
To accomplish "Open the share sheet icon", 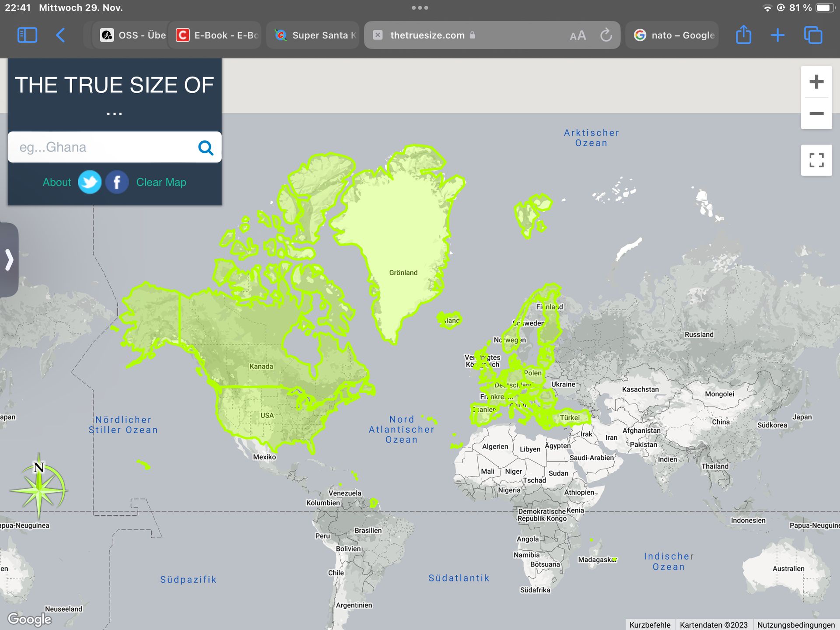I will click(743, 35).
